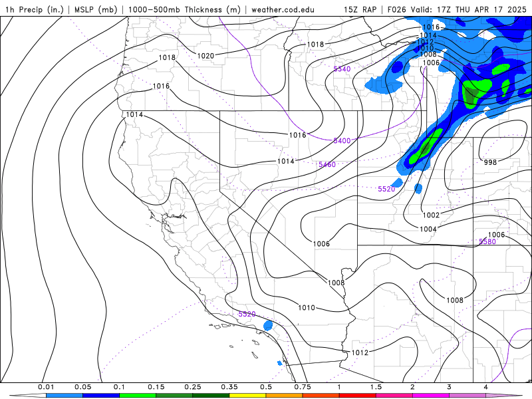Viewport: 532px width, 399px height.
Task: Click the 1014 label on northern California coast
Action: click(134, 114)
